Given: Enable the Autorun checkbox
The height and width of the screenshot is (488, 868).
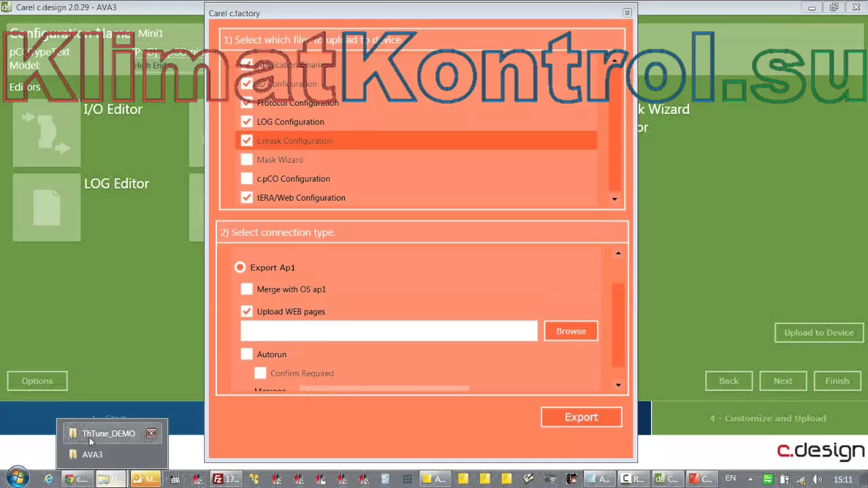Looking at the screenshot, I should 247,354.
